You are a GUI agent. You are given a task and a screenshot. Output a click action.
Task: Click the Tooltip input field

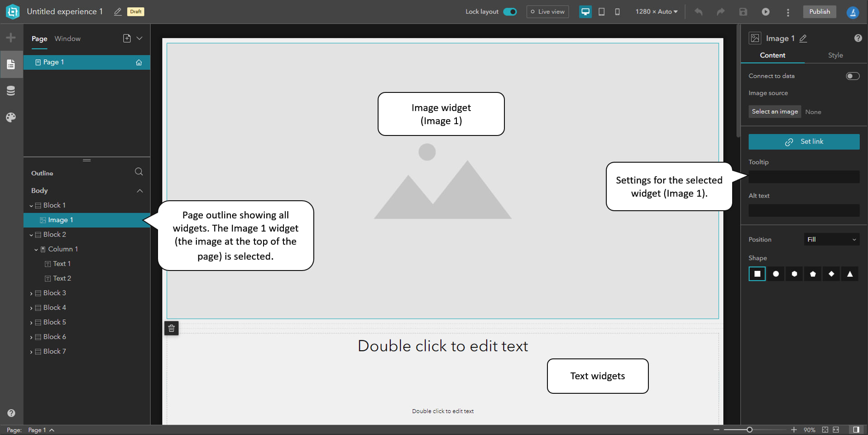804,177
